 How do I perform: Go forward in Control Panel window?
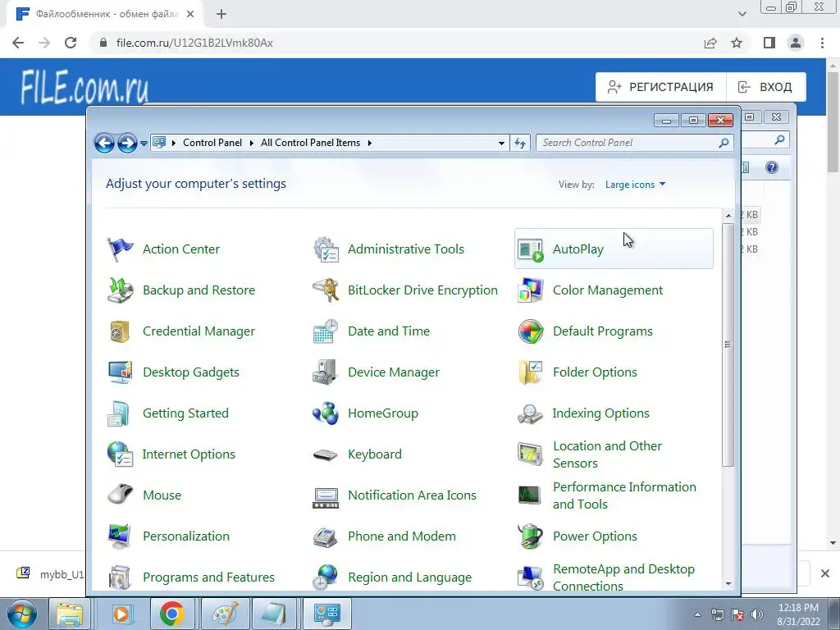click(127, 143)
